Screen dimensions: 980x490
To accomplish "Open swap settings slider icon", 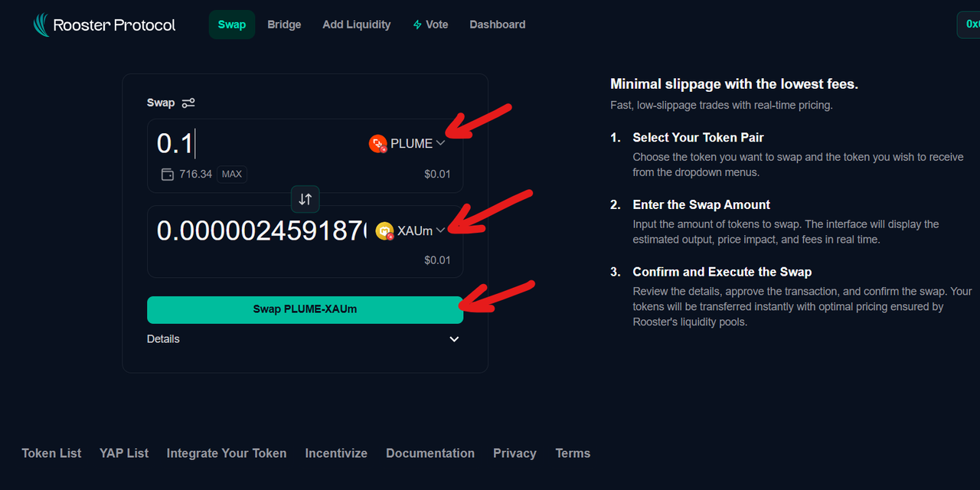I will tap(188, 103).
